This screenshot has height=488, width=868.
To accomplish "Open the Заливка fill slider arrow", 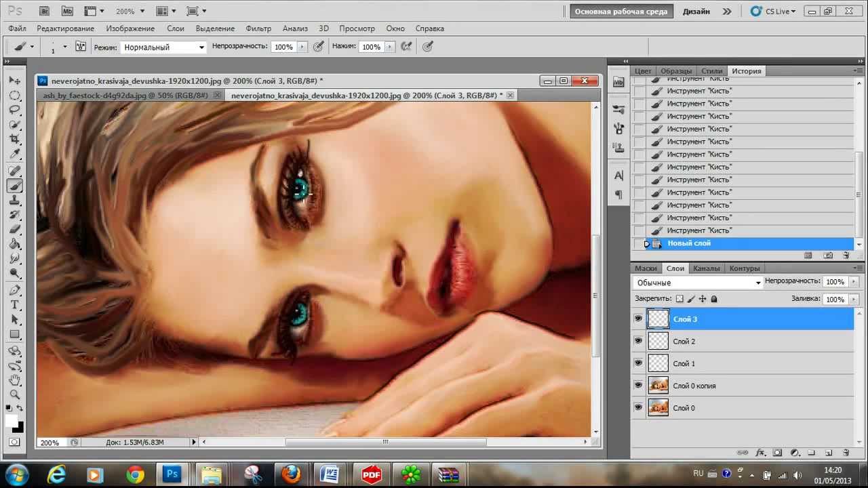I will [853, 299].
